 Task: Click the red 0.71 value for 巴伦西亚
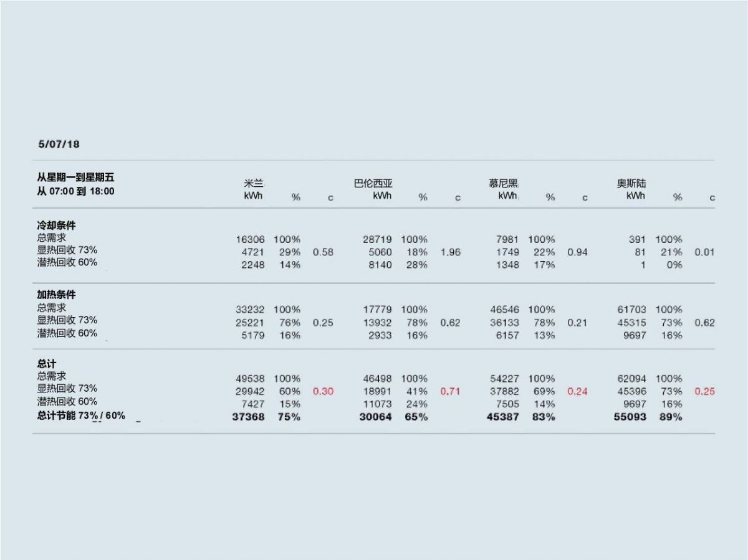click(x=450, y=391)
